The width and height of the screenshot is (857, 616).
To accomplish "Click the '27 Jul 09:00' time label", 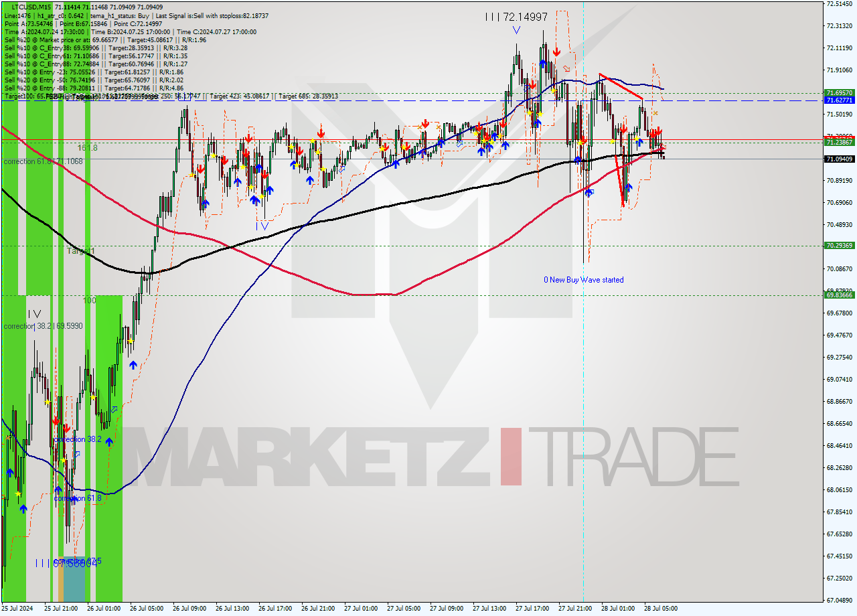I will coord(447,609).
